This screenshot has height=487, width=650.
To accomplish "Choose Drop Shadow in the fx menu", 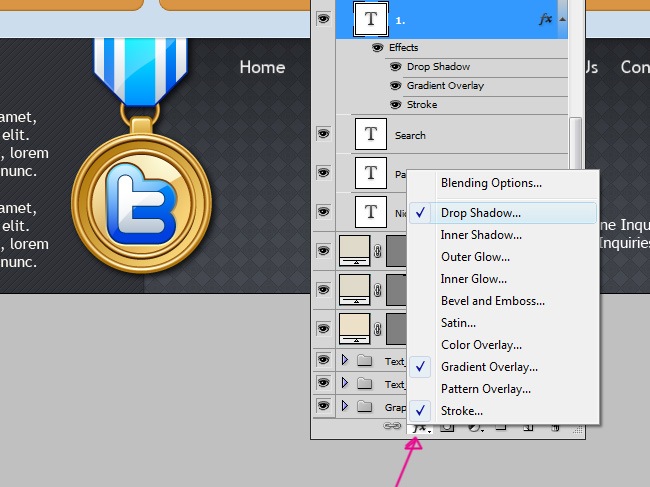I will tap(503, 213).
